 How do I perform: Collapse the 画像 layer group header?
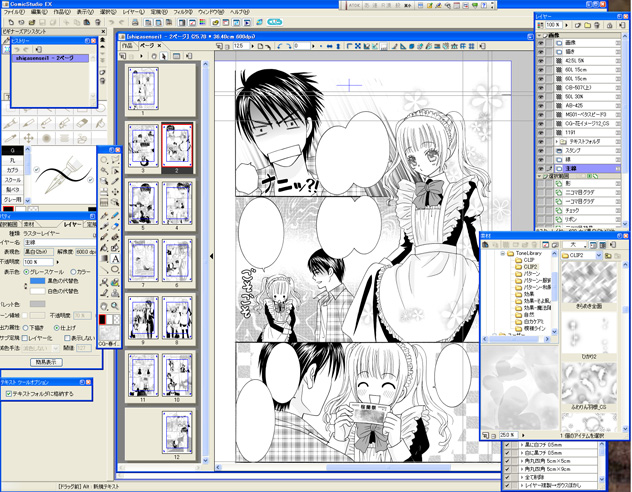(540, 35)
